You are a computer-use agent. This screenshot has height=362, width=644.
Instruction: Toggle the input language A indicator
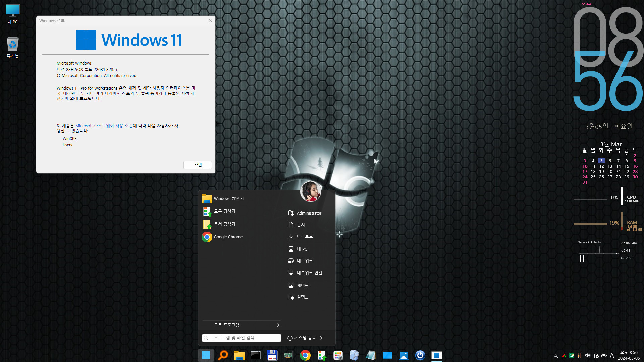(x=612, y=355)
